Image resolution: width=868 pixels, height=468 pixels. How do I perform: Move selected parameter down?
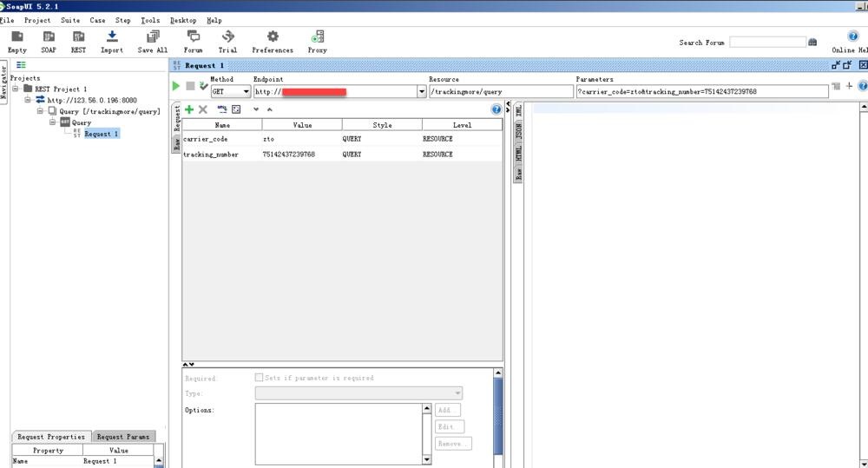[x=256, y=109]
